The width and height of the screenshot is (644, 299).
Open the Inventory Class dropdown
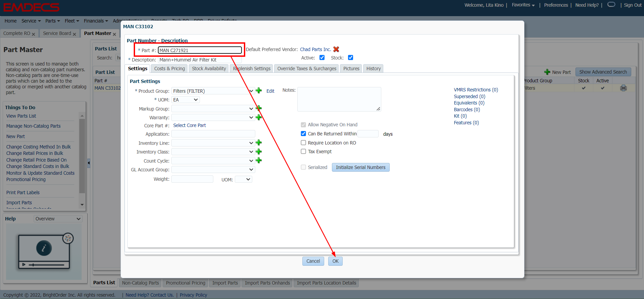(213, 152)
